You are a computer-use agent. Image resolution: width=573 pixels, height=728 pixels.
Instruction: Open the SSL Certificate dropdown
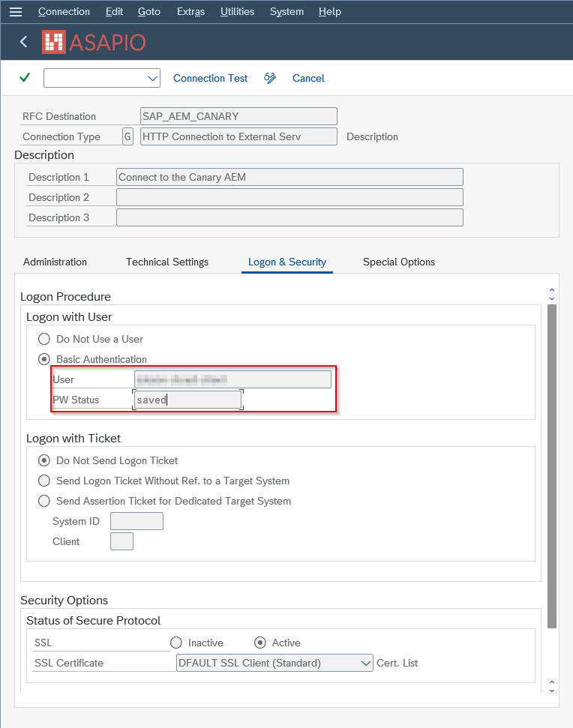pyautogui.click(x=274, y=663)
